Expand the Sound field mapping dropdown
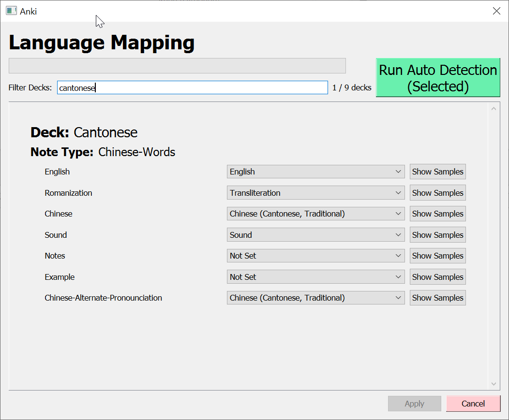Image resolution: width=509 pixels, height=420 pixels. (315, 235)
